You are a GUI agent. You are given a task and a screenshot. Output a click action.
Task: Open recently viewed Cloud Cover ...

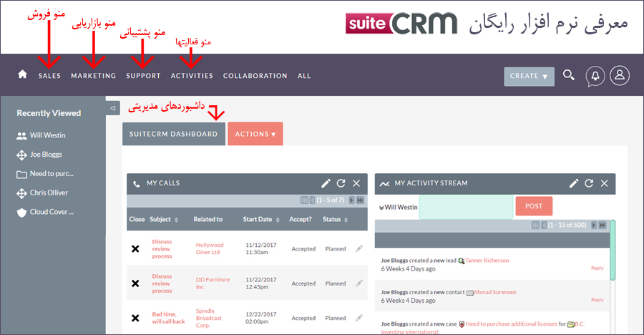coord(52,212)
